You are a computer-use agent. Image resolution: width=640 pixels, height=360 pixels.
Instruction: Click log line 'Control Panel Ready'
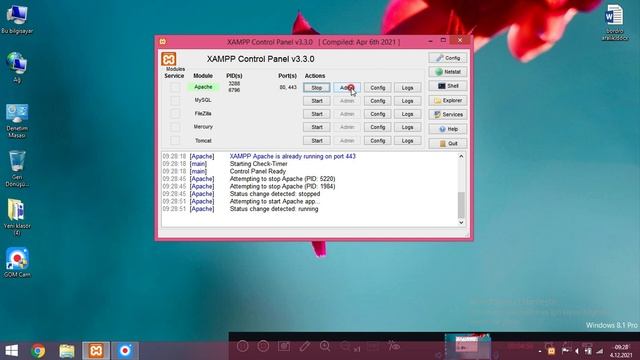coord(258,171)
